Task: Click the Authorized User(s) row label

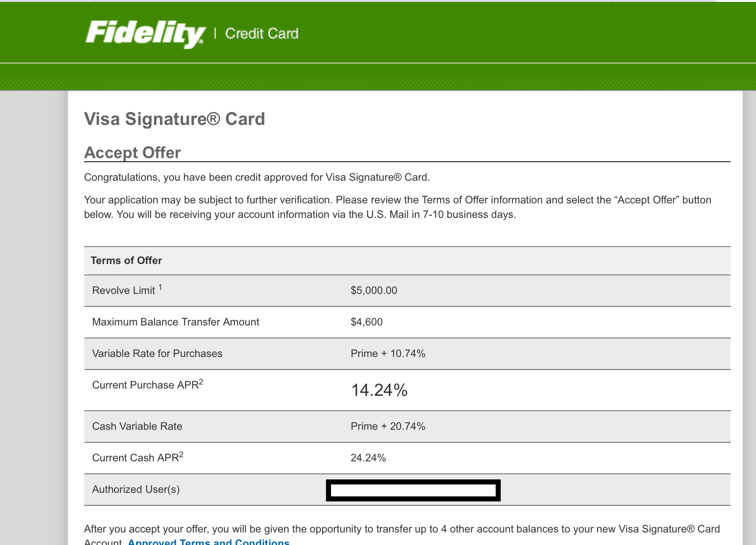Action: point(136,489)
